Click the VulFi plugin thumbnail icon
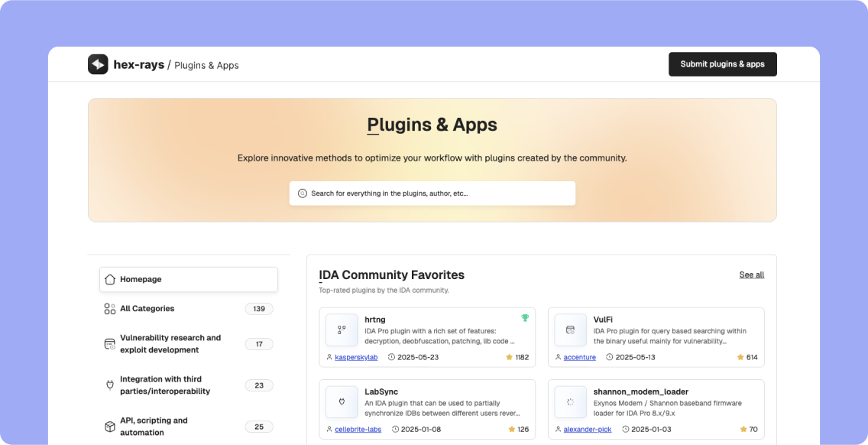Screen dimensions: 868x445 570,330
